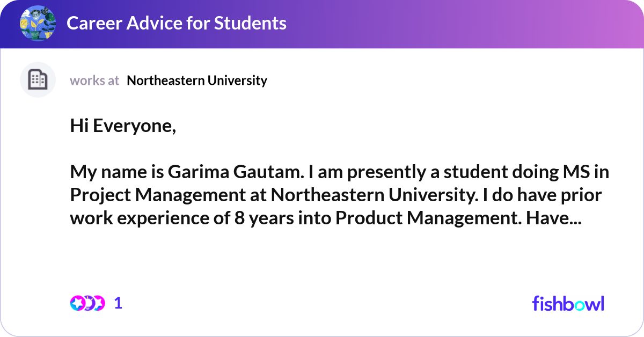Select the pink star reaction icon
The width and height of the screenshot is (644, 337).
pos(99,303)
